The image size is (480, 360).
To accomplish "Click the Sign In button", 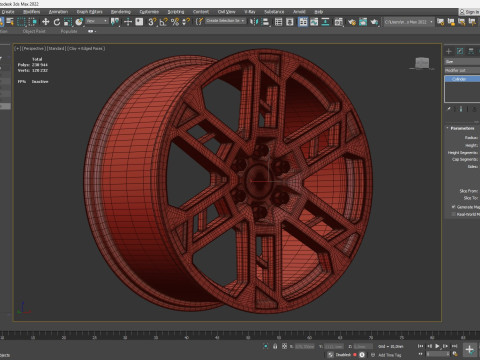I will 470,12.
